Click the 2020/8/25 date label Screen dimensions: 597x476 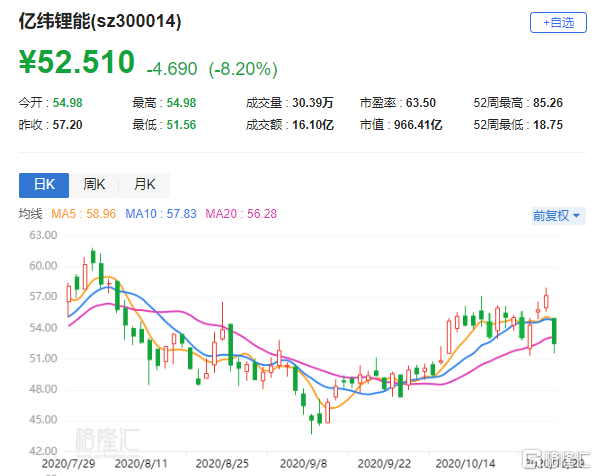tap(222, 464)
